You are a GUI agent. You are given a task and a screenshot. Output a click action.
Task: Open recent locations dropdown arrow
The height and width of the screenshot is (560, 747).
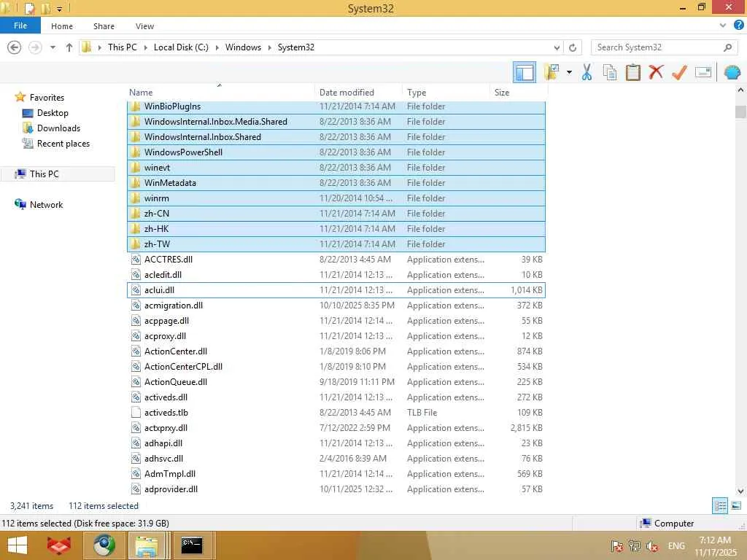point(53,47)
